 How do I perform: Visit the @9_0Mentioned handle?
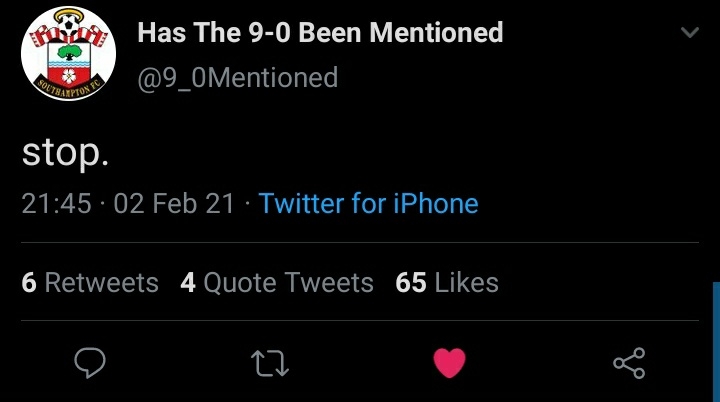[237, 78]
